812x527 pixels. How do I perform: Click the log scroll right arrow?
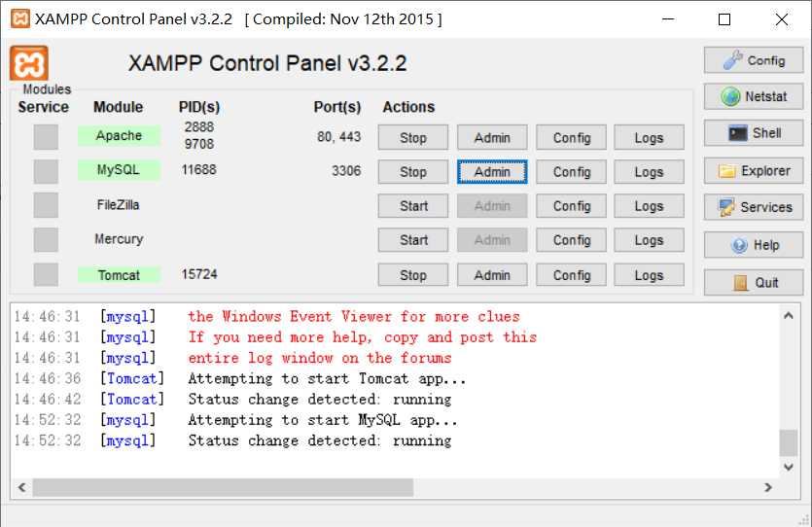click(768, 487)
